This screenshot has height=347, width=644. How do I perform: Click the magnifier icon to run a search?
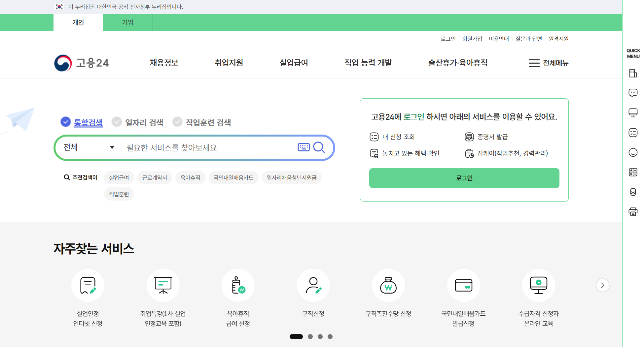click(319, 147)
